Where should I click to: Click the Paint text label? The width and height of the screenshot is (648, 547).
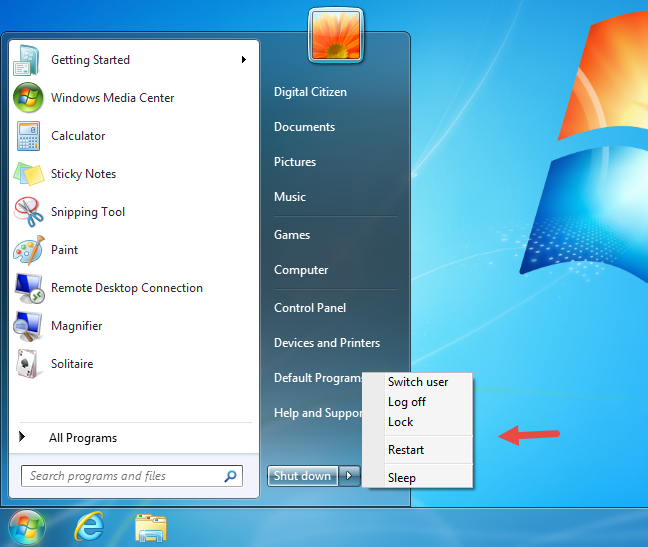point(64,250)
